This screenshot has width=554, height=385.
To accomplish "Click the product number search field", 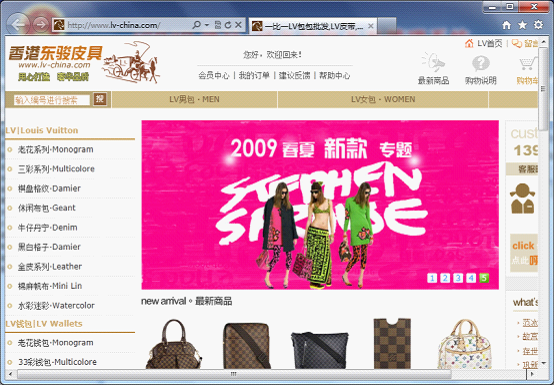I will pyautogui.click(x=52, y=100).
